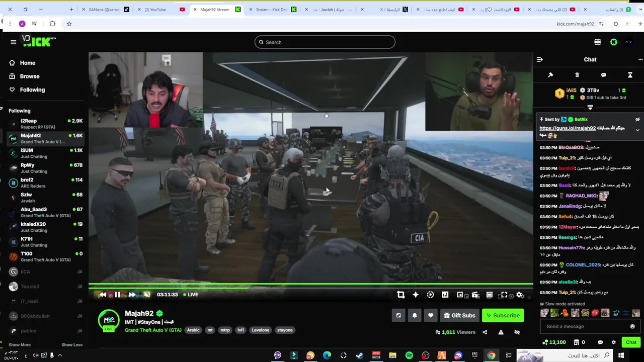
Task: Subscribe to Majah92 channel
Action: pyautogui.click(x=503, y=316)
